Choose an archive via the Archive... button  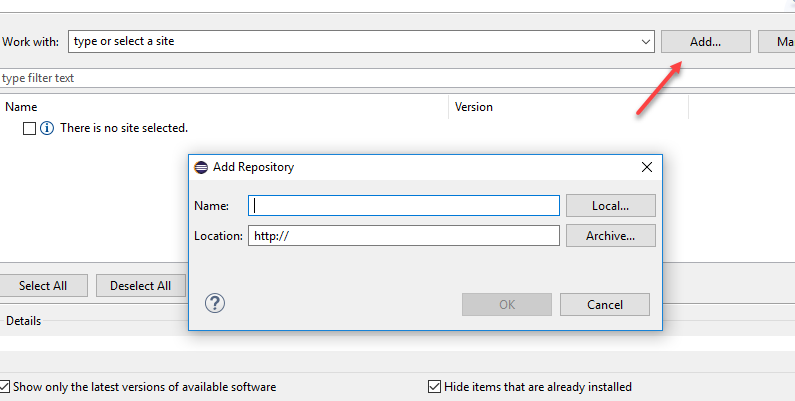click(x=610, y=236)
